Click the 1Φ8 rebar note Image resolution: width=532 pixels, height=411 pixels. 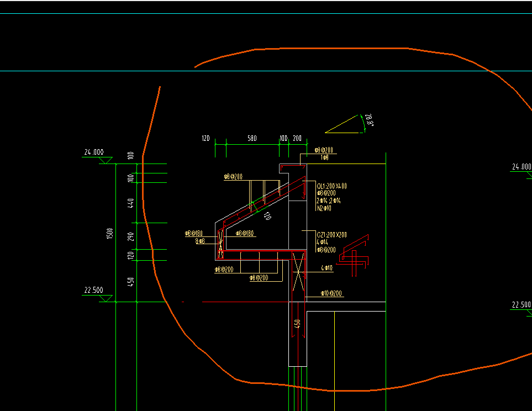[x=324, y=157]
